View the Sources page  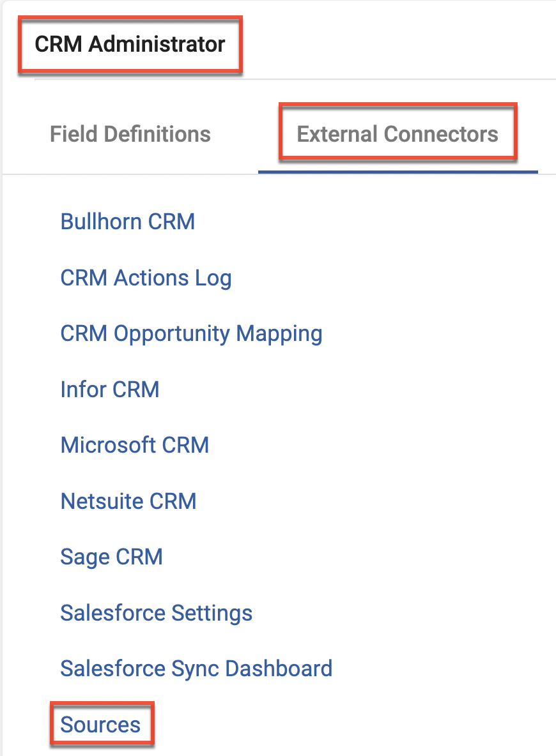[x=100, y=725]
